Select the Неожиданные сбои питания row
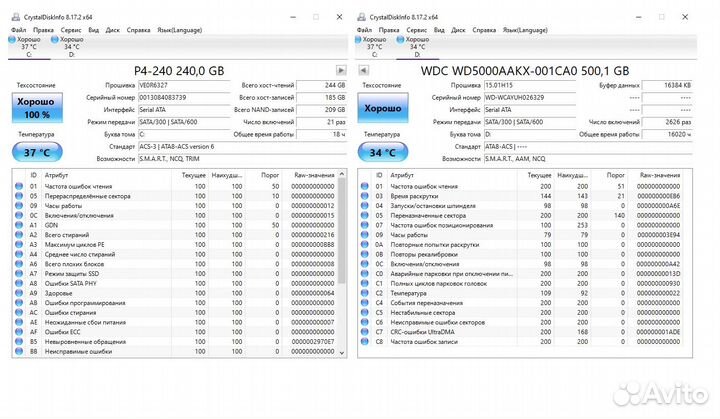 (x=176, y=322)
